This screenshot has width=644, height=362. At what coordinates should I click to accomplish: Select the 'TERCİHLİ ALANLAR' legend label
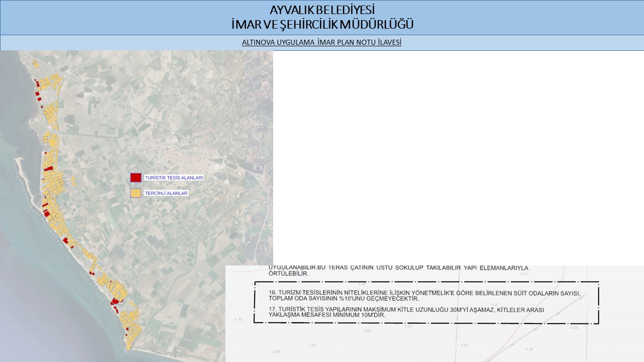[x=166, y=193]
